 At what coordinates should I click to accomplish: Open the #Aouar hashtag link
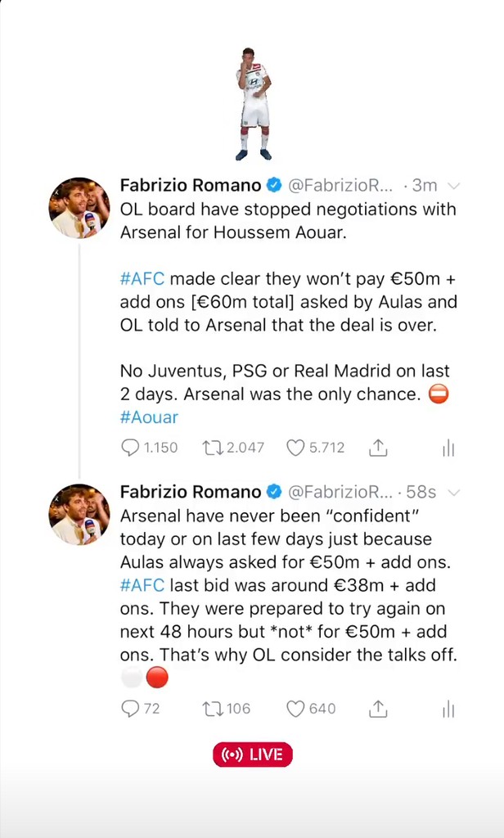(149, 417)
